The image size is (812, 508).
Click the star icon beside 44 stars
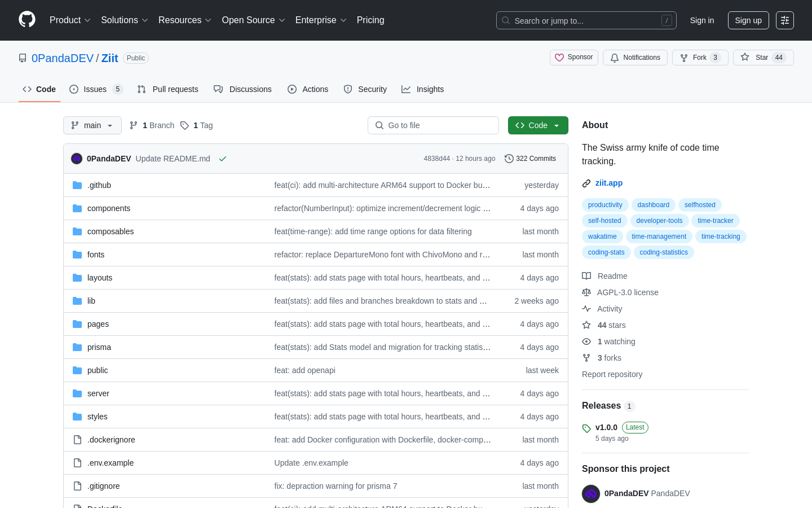click(586, 325)
